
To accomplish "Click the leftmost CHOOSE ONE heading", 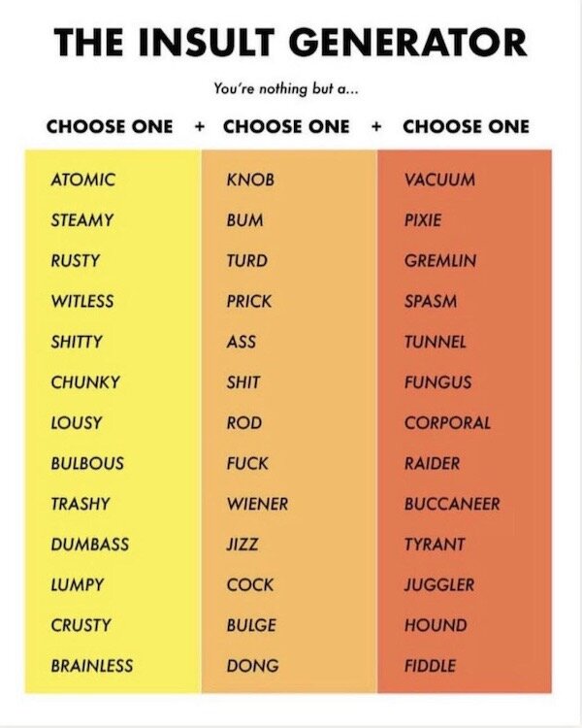I will (x=110, y=126).
